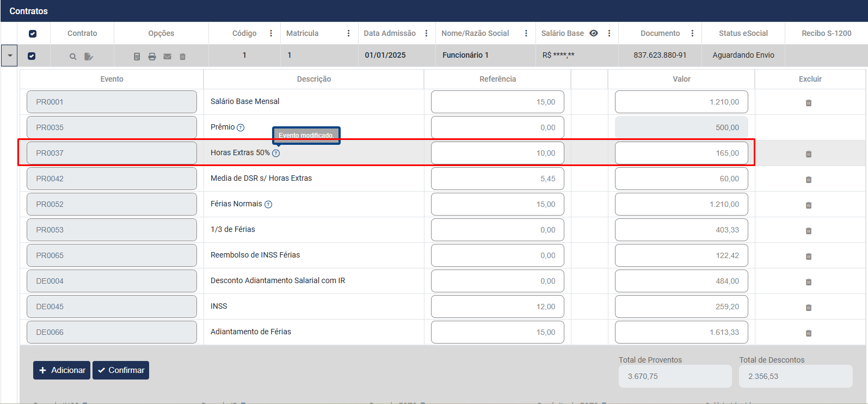Open the Data Admissão column menu
868x404 pixels.
click(426, 33)
